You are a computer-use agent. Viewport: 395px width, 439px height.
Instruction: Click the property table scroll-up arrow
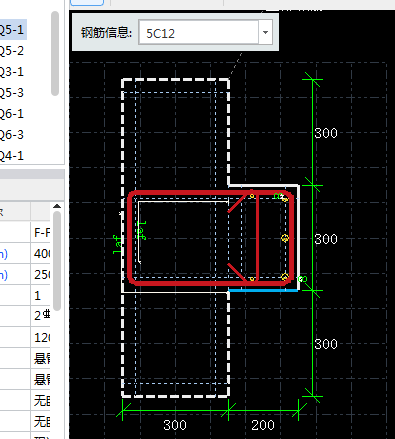click(x=57, y=206)
